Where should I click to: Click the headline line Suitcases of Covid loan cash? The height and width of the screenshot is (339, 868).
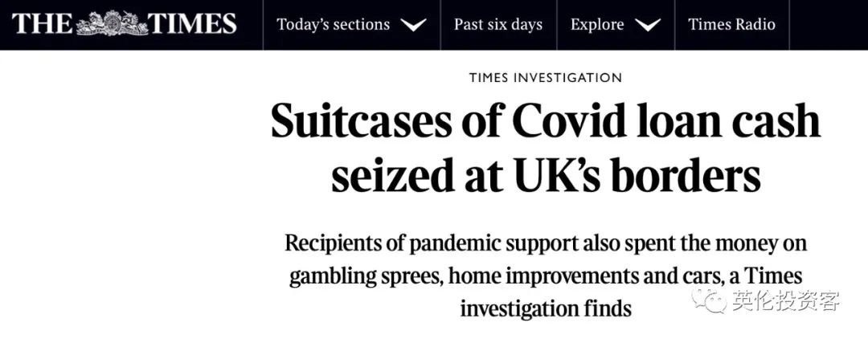[x=545, y=121]
